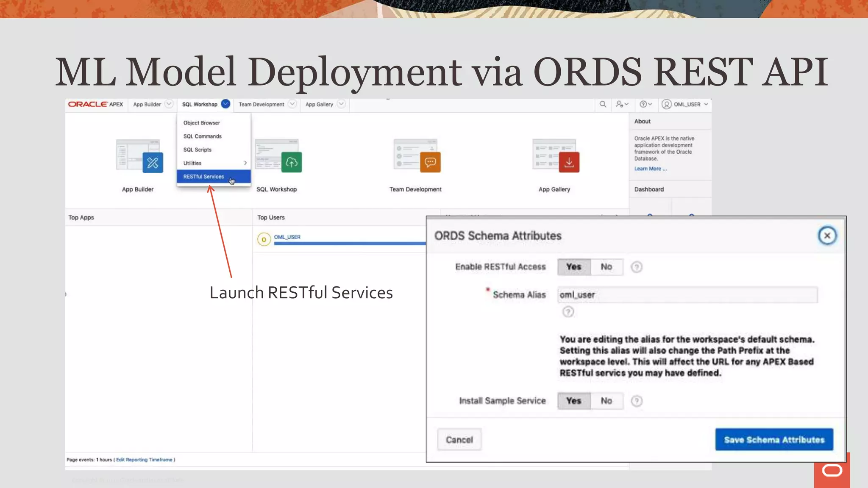The image size is (868, 488).
Task: Focus the Schema Alias input field
Action: click(687, 295)
